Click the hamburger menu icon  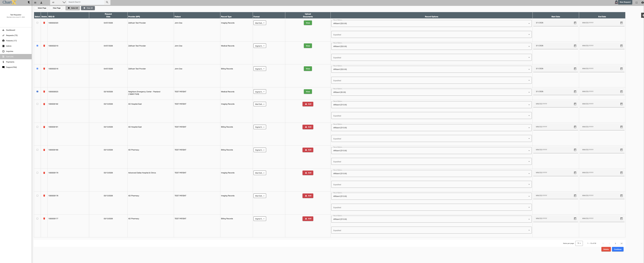pos(35,2)
